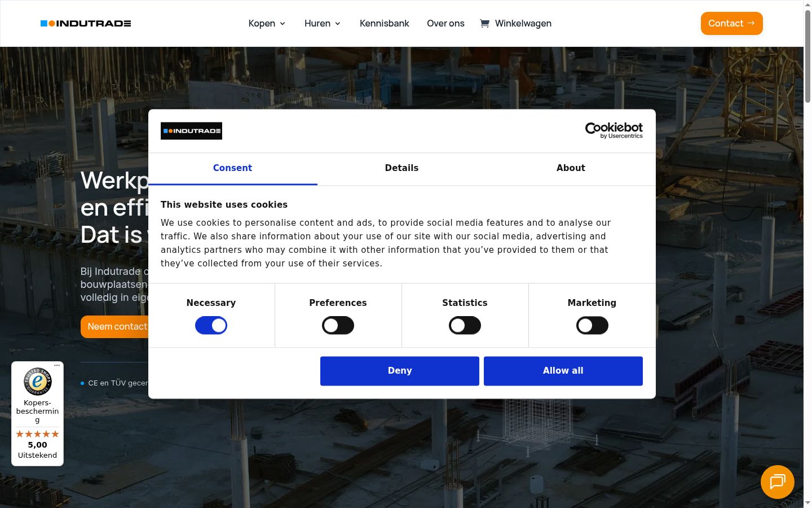
Task: Click the page vertical scrollbar thumb
Action: click(807, 56)
